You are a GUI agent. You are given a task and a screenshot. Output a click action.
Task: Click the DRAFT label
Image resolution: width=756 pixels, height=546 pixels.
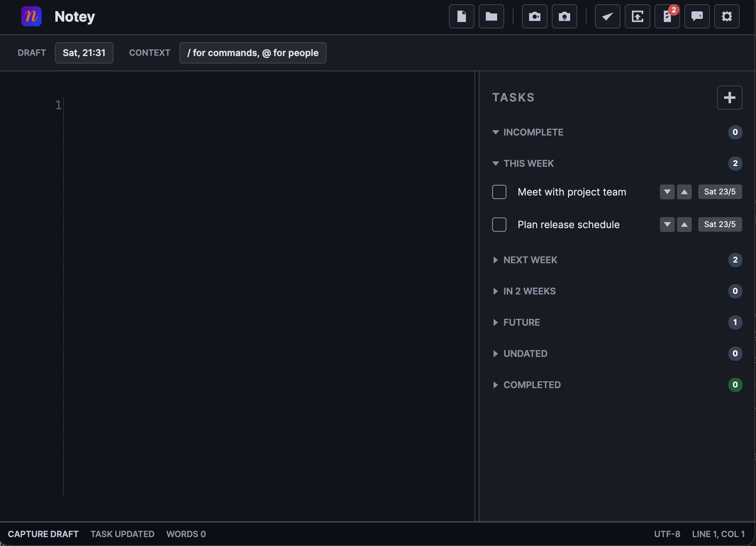point(32,53)
